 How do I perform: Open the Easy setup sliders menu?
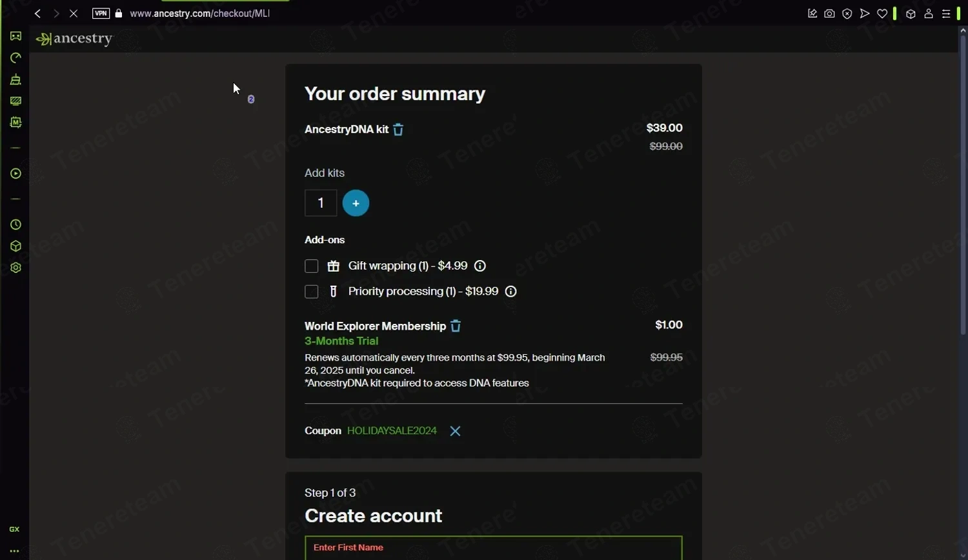point(946,14)
